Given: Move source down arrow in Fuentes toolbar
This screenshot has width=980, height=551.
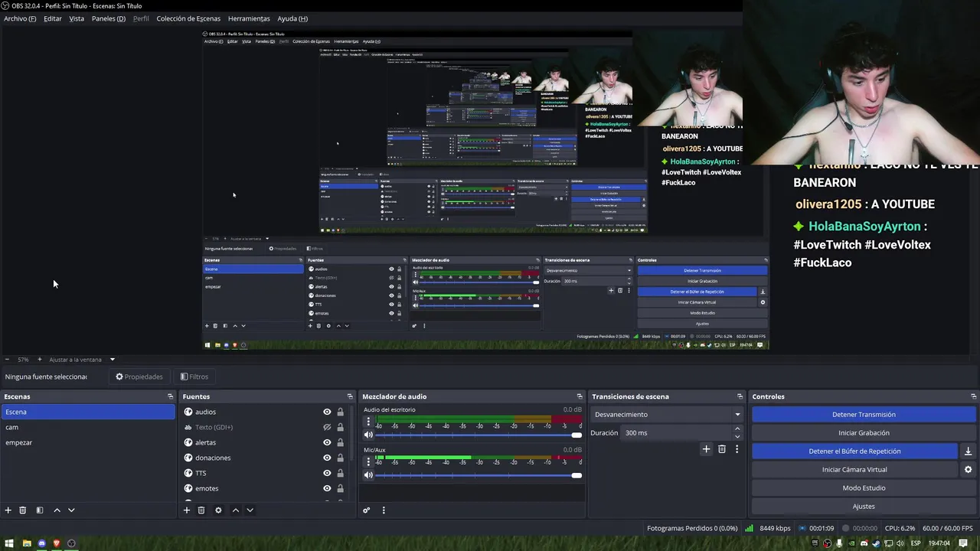Looking at the screenshot, I should (250, 510).
